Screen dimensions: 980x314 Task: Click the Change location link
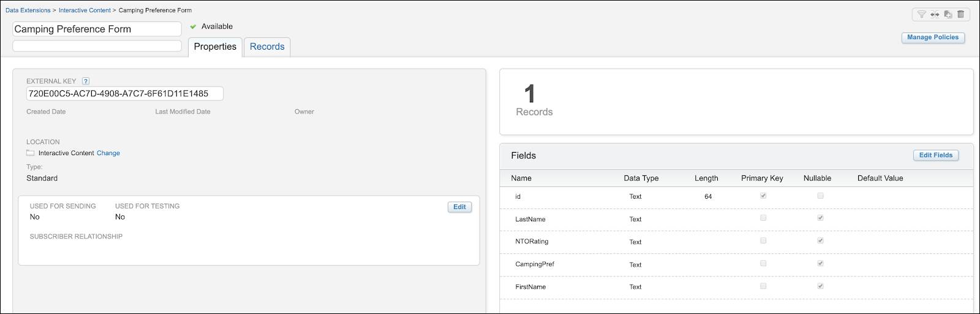[108, 153]
